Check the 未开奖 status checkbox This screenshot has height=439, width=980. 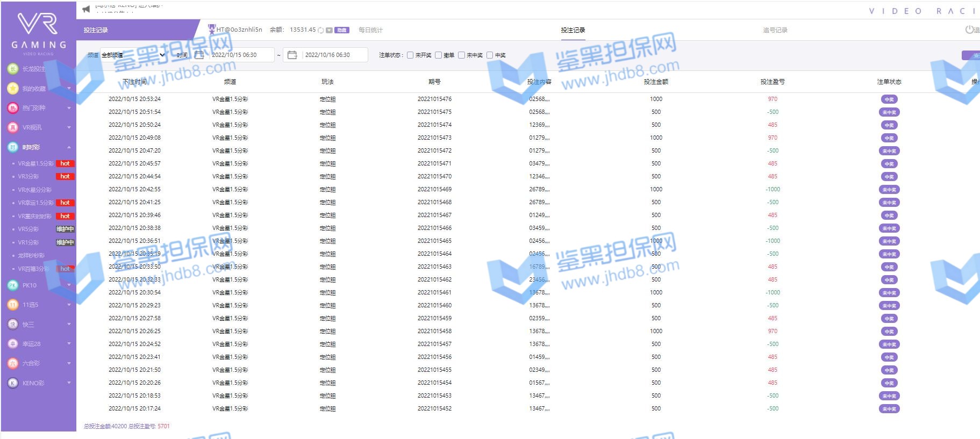click(410, 55)
